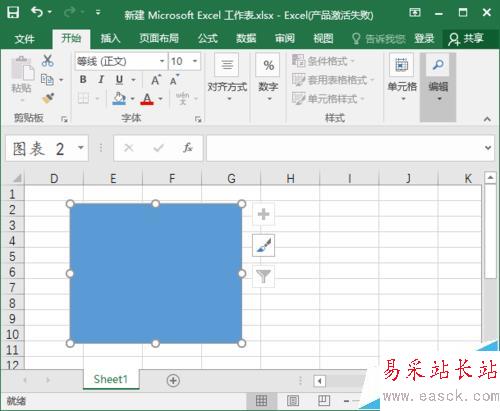Viewport: 500px width, 411px height.
Task: Open the font name combo box
Action: click(x=121, y=61)
